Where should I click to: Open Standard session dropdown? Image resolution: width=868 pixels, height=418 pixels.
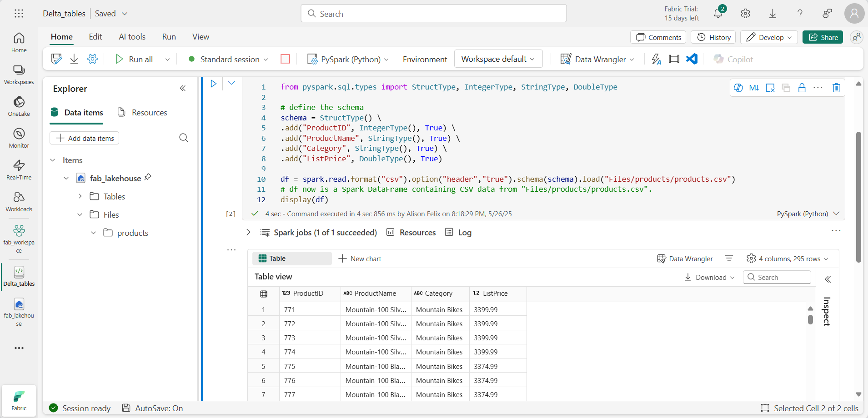coord(228,59)
